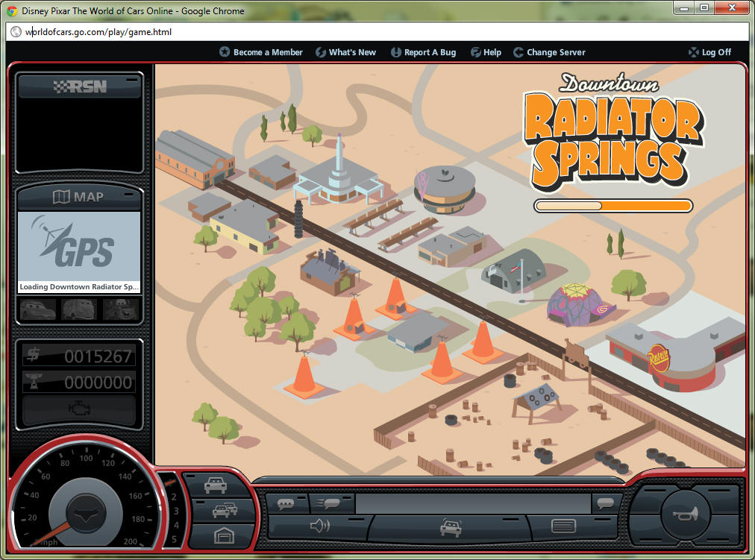Click the Change Server option
Screen dimensions: 755x560
(x=549, y=52)
